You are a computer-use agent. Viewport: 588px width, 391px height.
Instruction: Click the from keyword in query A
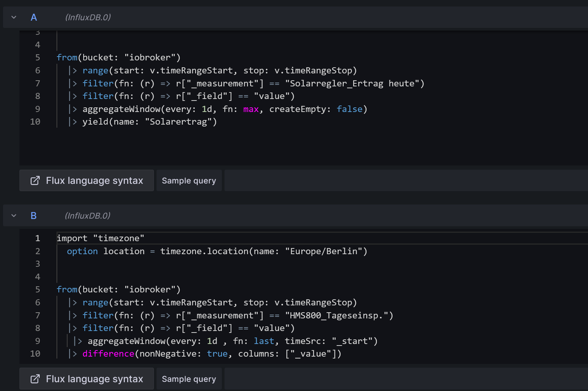tap(67, 57)
